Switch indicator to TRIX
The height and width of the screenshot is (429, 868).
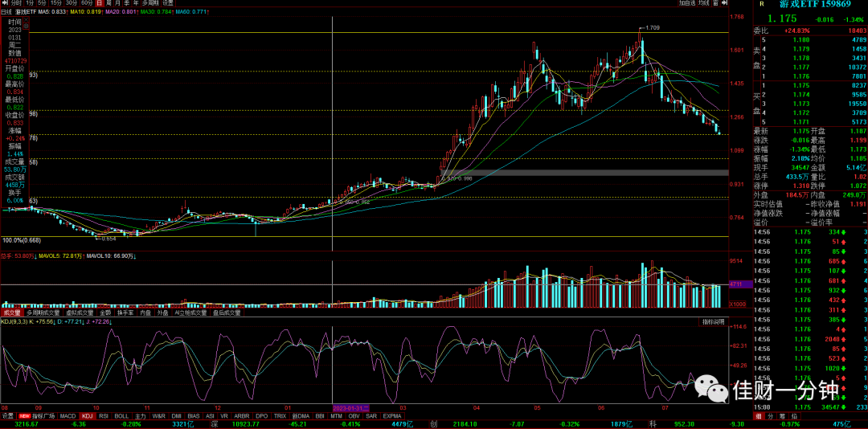[280, 415]
